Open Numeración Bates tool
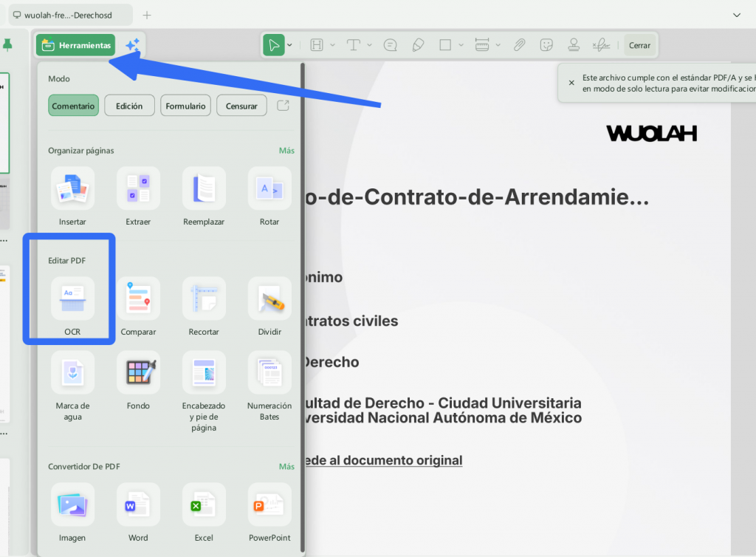 [x=269, y=386]
